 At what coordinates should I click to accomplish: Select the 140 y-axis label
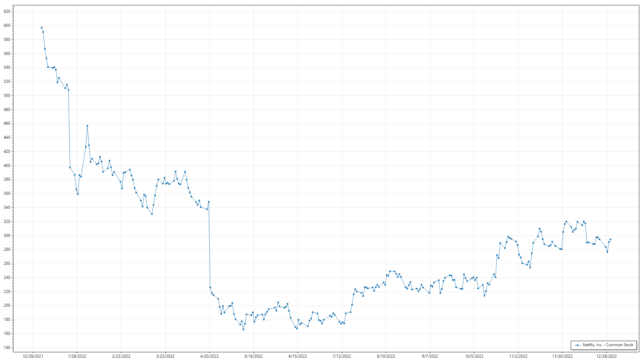tap(7, 348)
